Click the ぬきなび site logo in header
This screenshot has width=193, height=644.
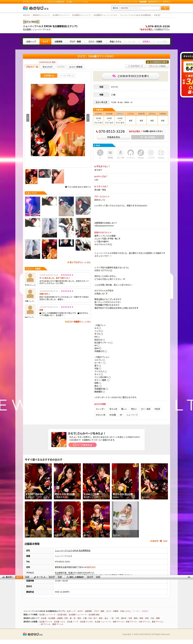(x=35, y=8)
